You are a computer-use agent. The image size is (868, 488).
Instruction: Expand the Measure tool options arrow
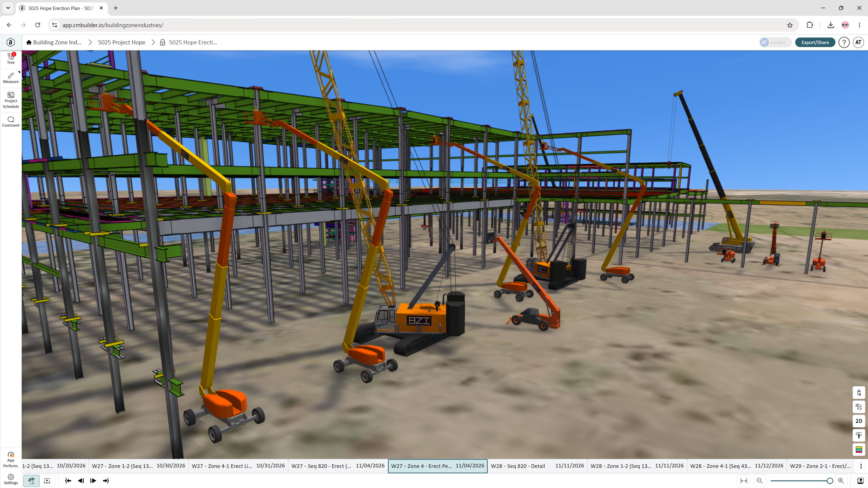pos(19,72)
